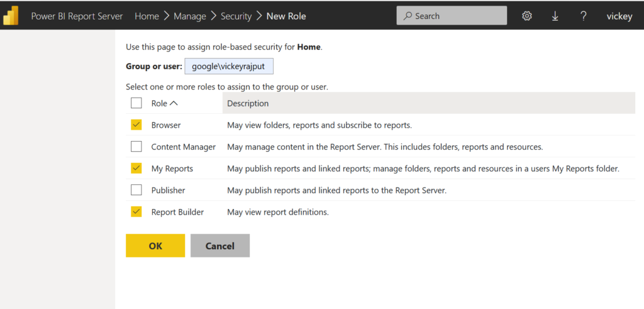Click 'Select one or more roles' instruction text
Viewport: 644px width, 309px height.
pyautogui.click(x=227, y=87)
